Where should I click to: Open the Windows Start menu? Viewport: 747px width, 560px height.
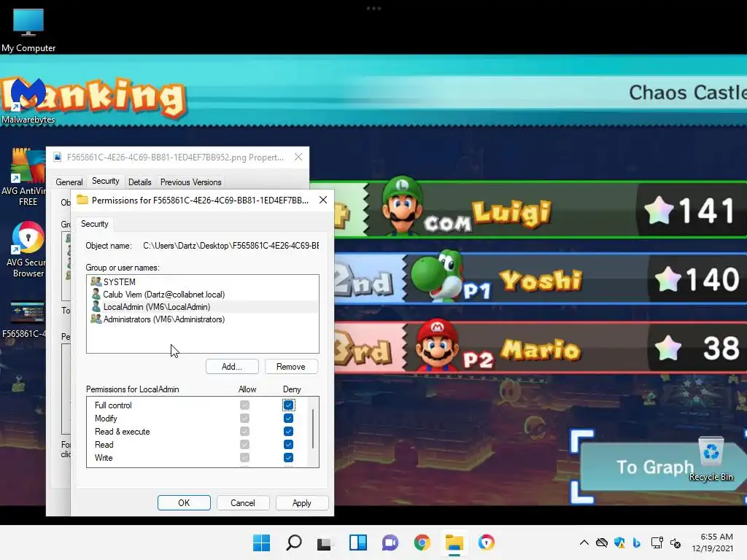(x=261, y=542)
